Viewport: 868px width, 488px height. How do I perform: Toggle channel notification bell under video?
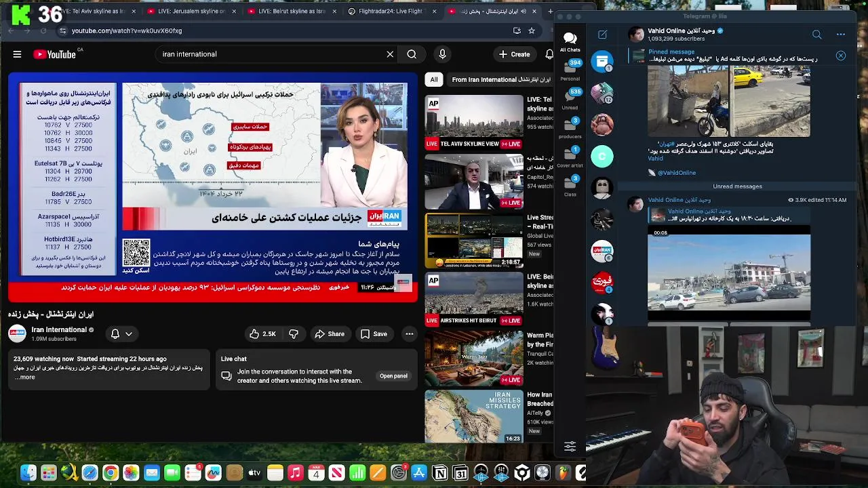(115, 334)
